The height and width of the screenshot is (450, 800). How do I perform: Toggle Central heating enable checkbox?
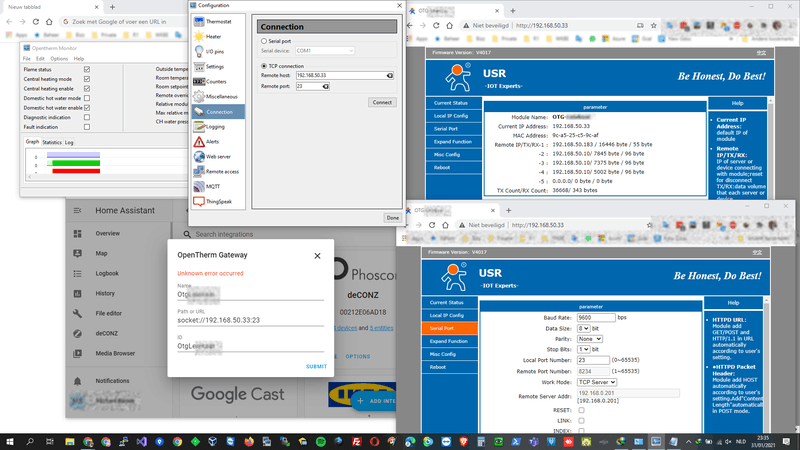[87, 88]
